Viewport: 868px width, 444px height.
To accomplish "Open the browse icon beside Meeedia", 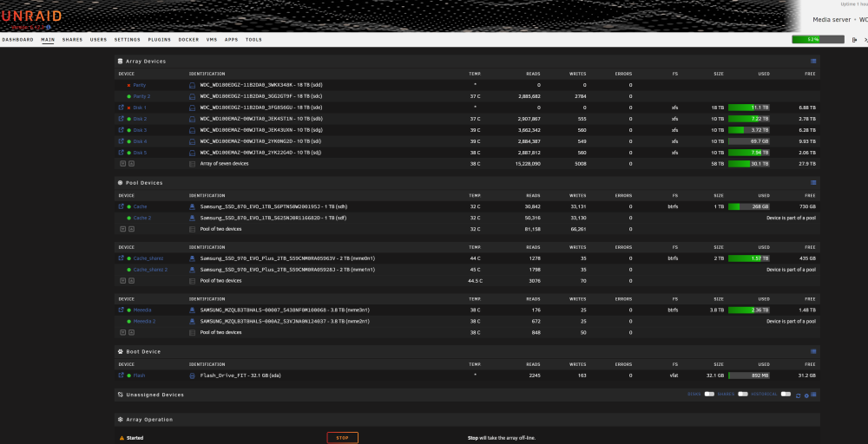I will [x=122, y=310].
